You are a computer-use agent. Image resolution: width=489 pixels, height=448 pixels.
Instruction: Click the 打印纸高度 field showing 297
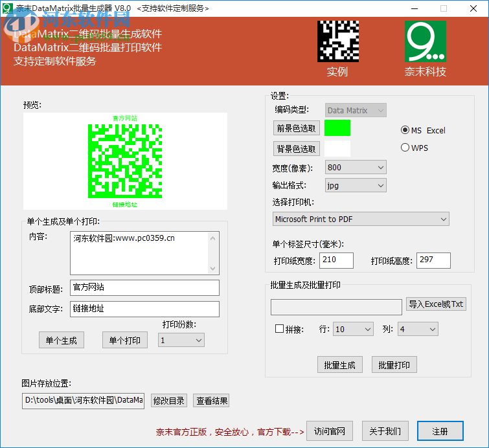[x=433, y=260]
